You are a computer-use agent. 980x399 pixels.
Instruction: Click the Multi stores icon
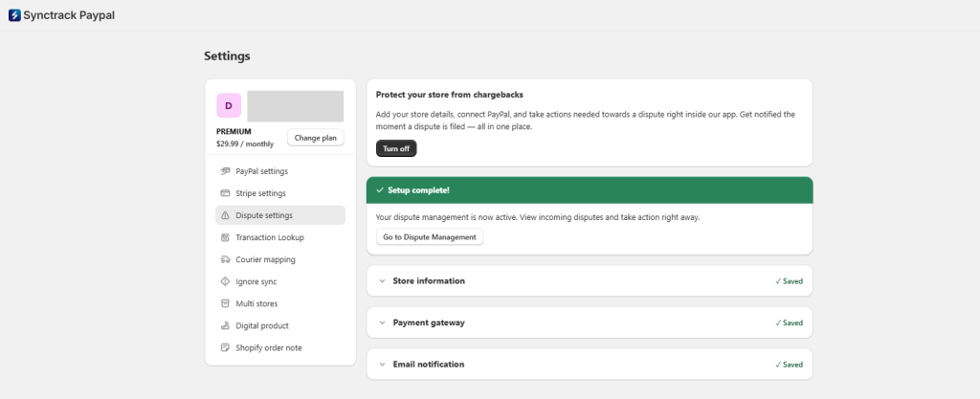(x=226, y=303)
